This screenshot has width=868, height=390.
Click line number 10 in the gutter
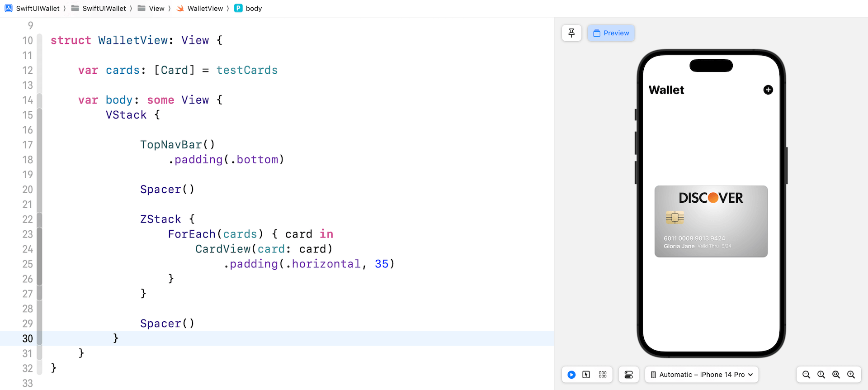(28, 40)
